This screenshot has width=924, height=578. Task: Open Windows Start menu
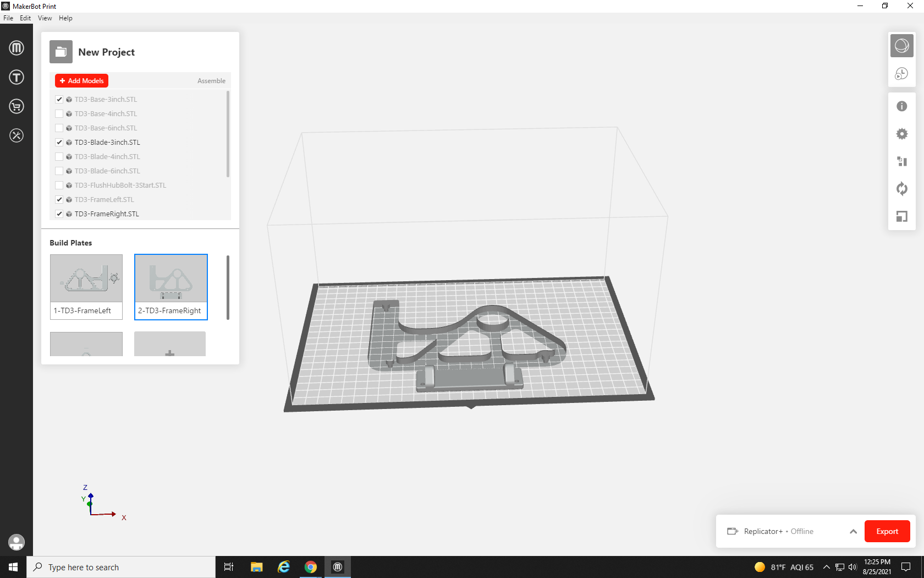(13, 567)
